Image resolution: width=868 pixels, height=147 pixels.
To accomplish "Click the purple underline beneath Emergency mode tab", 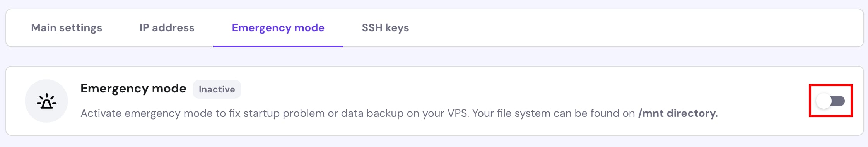I will point(278,46).
